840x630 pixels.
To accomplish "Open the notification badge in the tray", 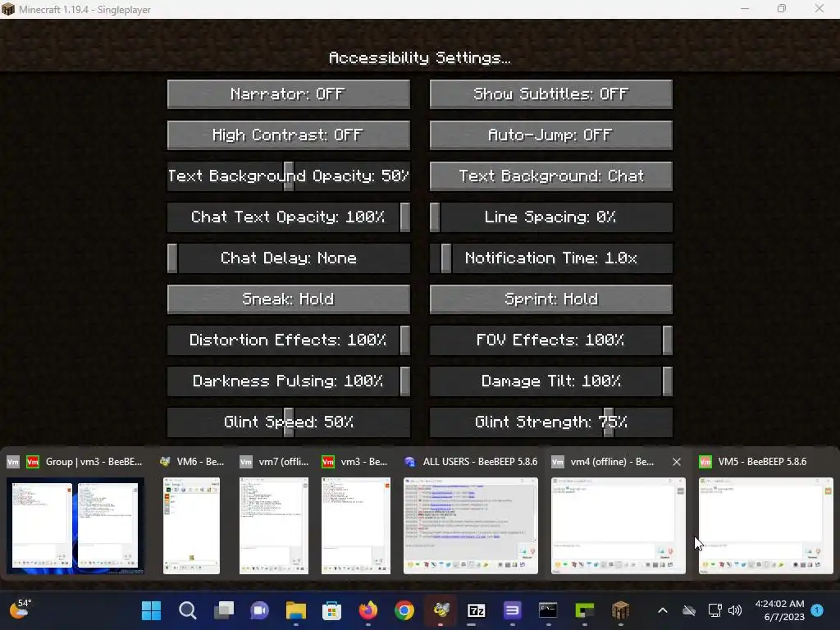I will tap(817, 609).
